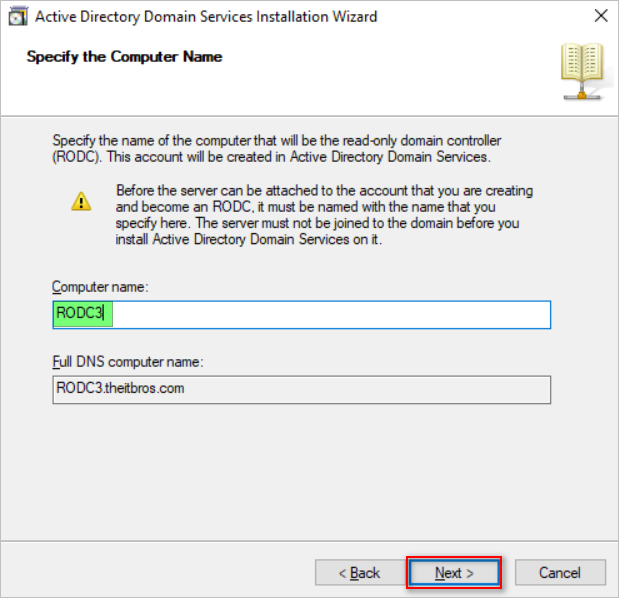Click the window title text
619x598 pixels.
click(x=206, y=17)
